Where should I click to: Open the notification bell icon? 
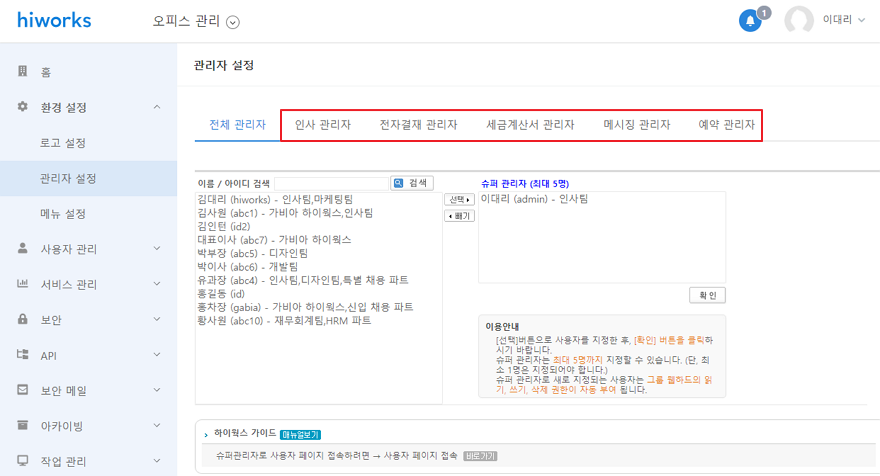coord(749,21)
